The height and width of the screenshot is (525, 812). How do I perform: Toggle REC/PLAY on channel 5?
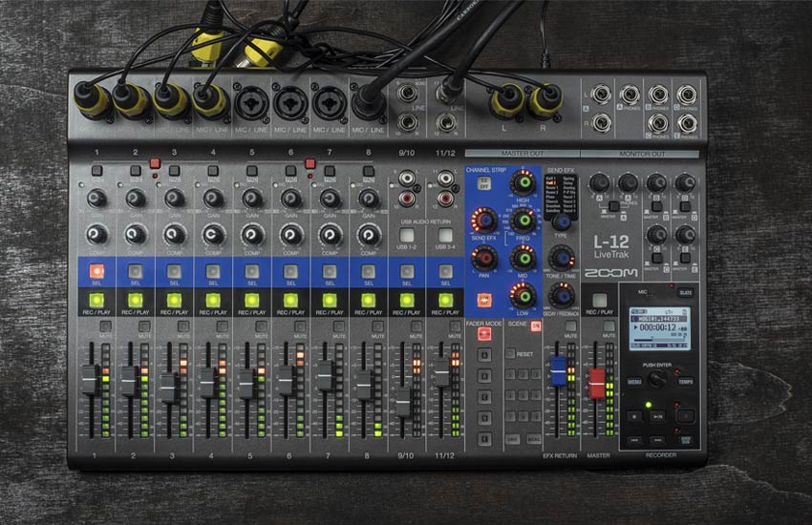point(251,301)
